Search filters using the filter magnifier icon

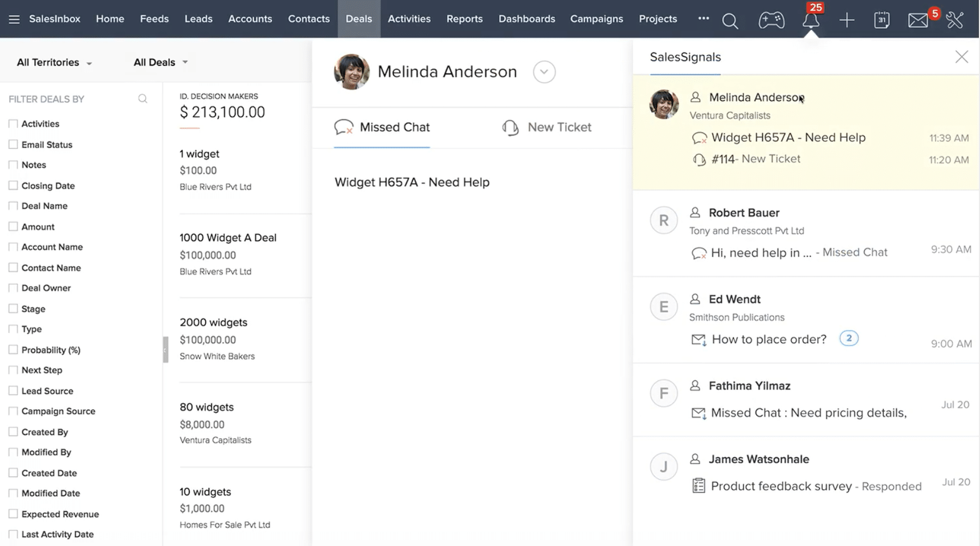143,99
